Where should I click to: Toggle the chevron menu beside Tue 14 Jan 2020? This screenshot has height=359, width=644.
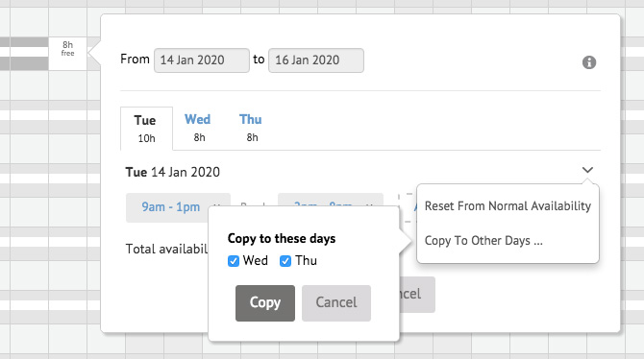point(587,170)
